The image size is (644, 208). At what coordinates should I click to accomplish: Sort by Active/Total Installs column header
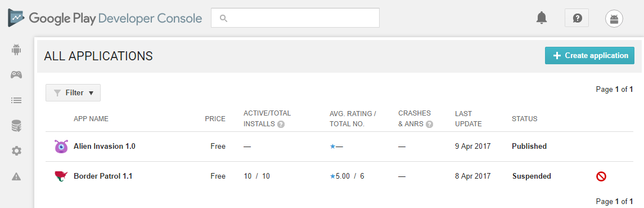267,118
